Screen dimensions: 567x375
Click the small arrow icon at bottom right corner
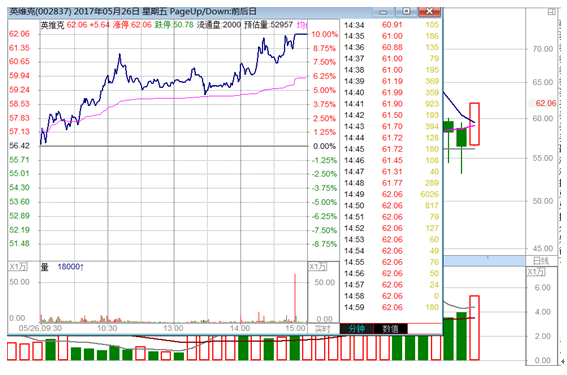[x=563, y=361]
